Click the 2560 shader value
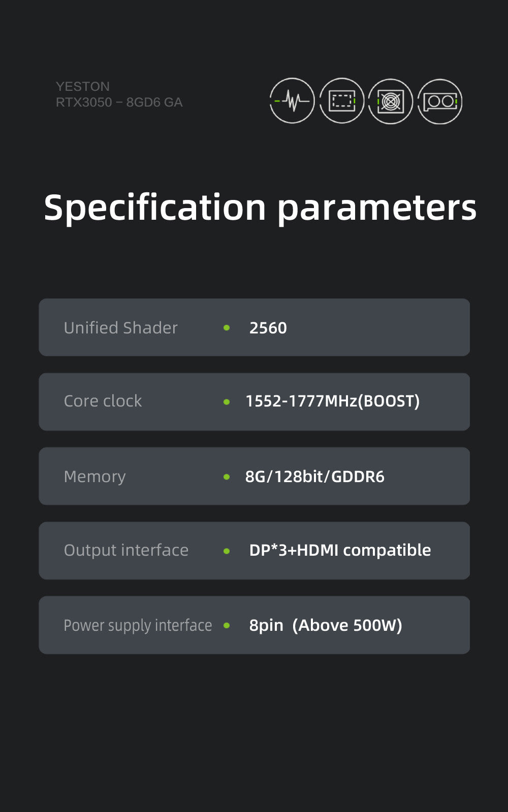Image resolution: width=508 pixels, height=812 pixels. (268, 328)
